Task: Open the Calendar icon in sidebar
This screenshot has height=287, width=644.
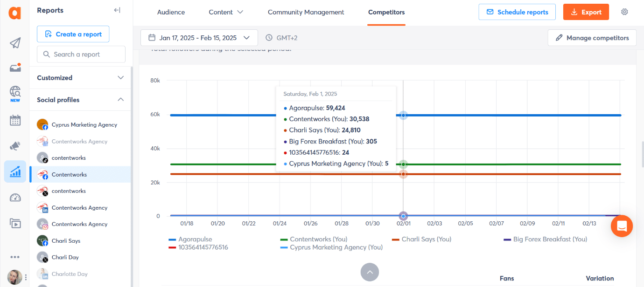Action: coord(15,120)
